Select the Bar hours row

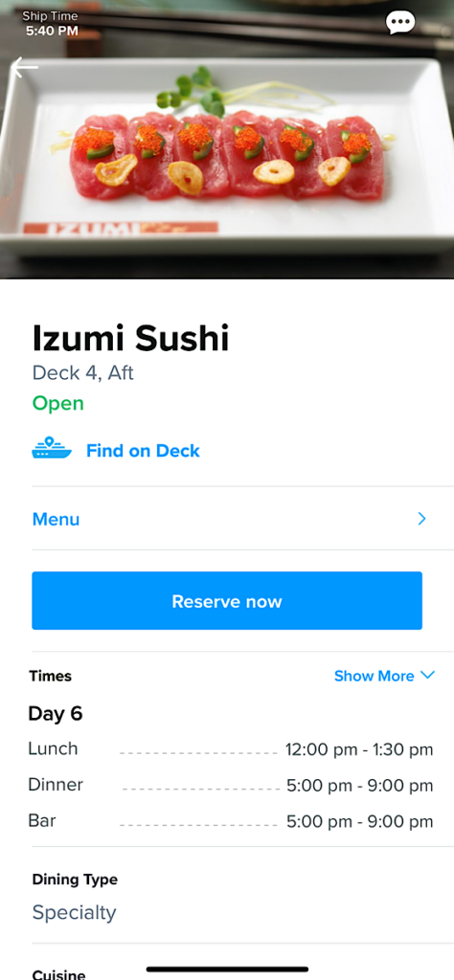pyautogui.click(x=231, y=820)
